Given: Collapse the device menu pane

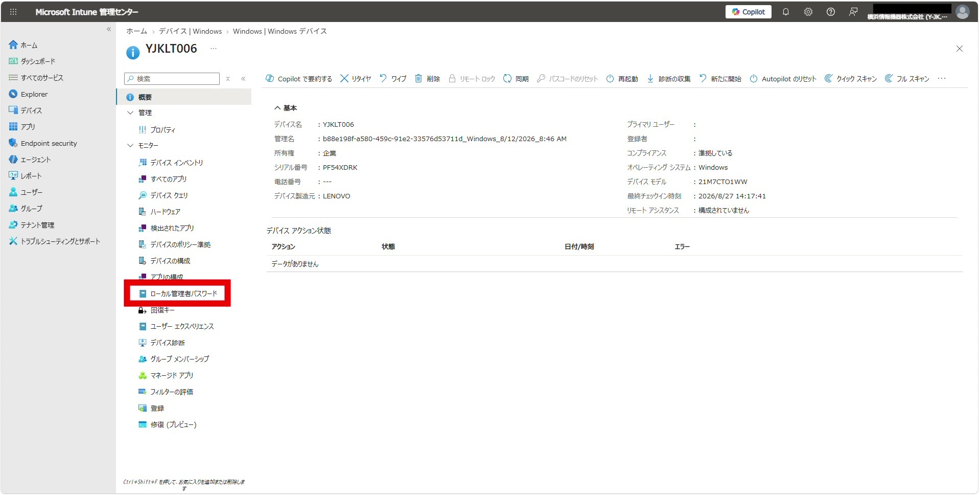Looking at the screenshot, I should 243,79.
